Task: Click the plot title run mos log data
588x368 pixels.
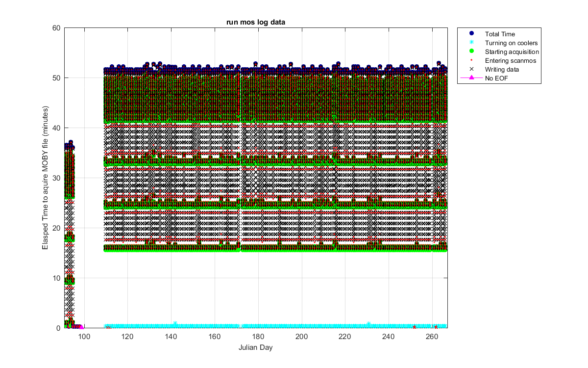Action: click(x=255, y=22)
